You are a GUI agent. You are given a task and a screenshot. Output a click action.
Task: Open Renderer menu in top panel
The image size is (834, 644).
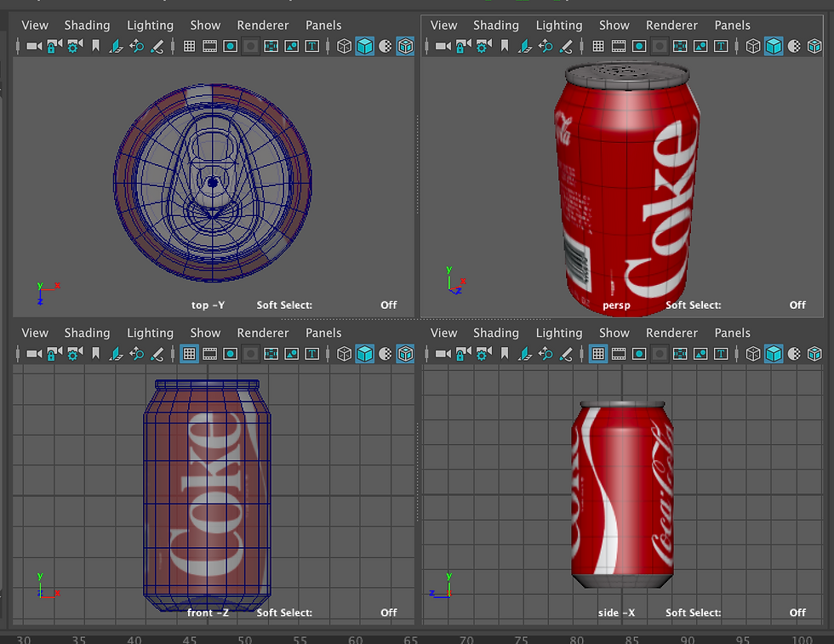point(263,25)
